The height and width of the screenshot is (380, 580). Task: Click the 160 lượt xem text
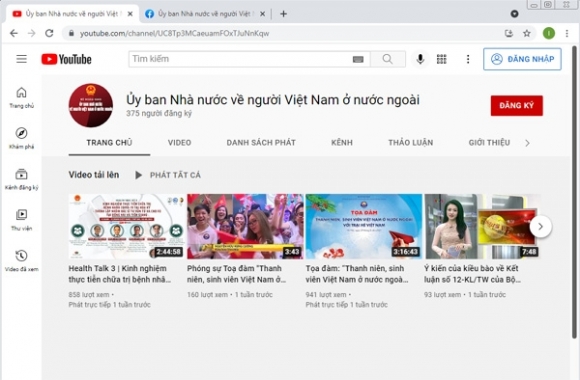pyautogui.click(x=207, y=295)
